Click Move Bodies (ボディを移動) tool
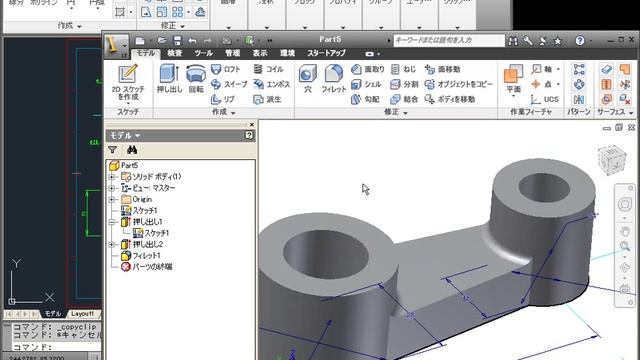 click(449, 99)
